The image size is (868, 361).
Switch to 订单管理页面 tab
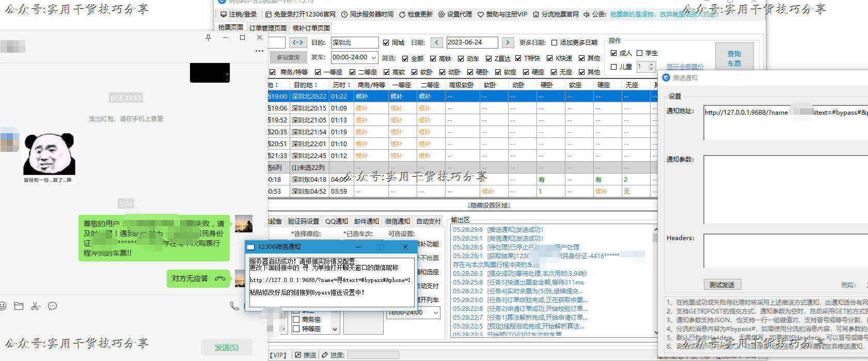pos(268,28)
